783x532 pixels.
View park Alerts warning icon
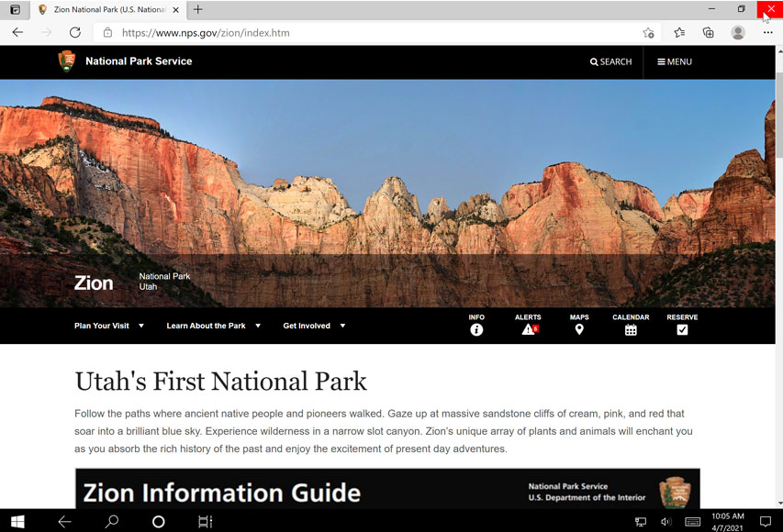529,329
